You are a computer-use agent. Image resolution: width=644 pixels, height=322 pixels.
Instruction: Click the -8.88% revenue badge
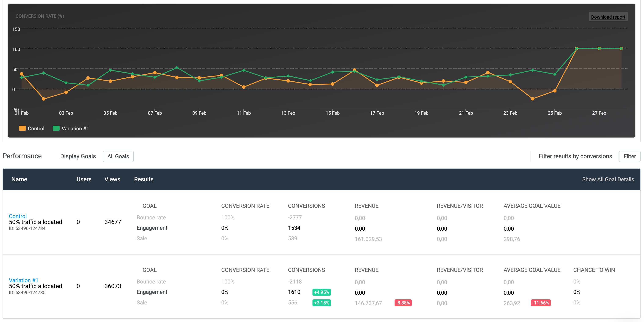pos(403,303)
